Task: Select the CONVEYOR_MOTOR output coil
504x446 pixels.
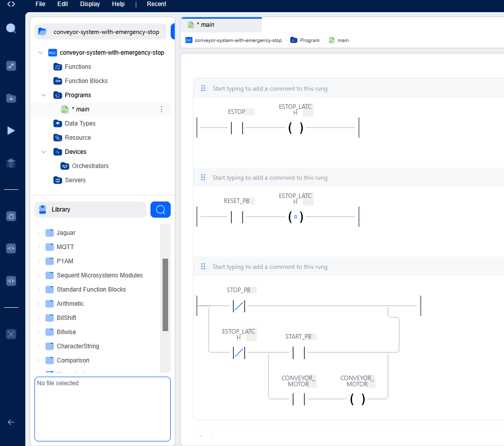Action: click(358, 399)
